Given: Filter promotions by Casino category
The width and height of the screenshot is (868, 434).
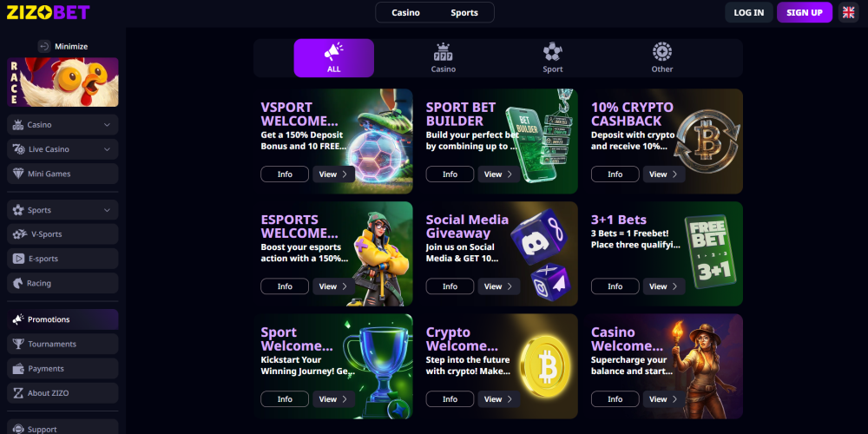Looking at the screenshot, I should tap(444, 58).
